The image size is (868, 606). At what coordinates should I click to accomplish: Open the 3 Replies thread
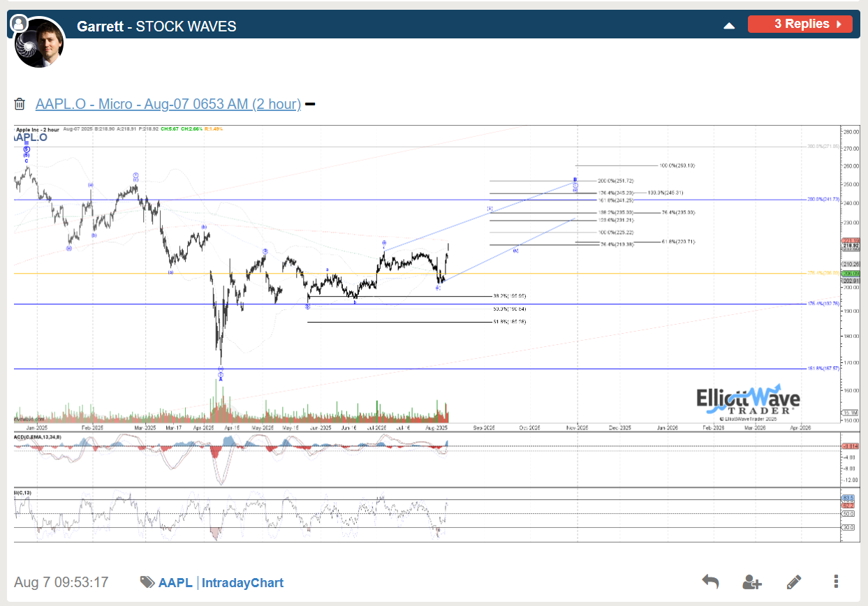click(x=800, y=24)
